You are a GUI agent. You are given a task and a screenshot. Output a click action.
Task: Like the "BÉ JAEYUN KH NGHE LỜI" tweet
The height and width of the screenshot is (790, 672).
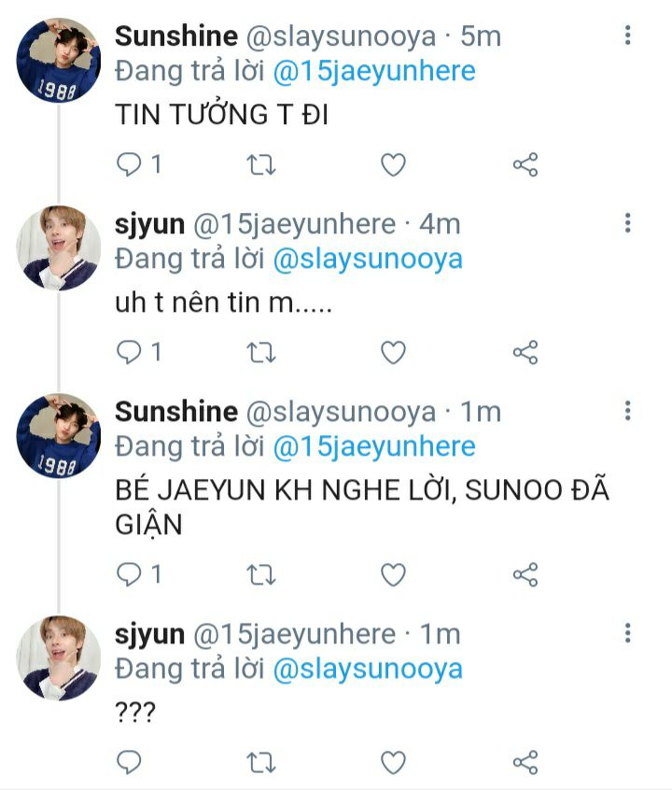click(x=393, y=575)
